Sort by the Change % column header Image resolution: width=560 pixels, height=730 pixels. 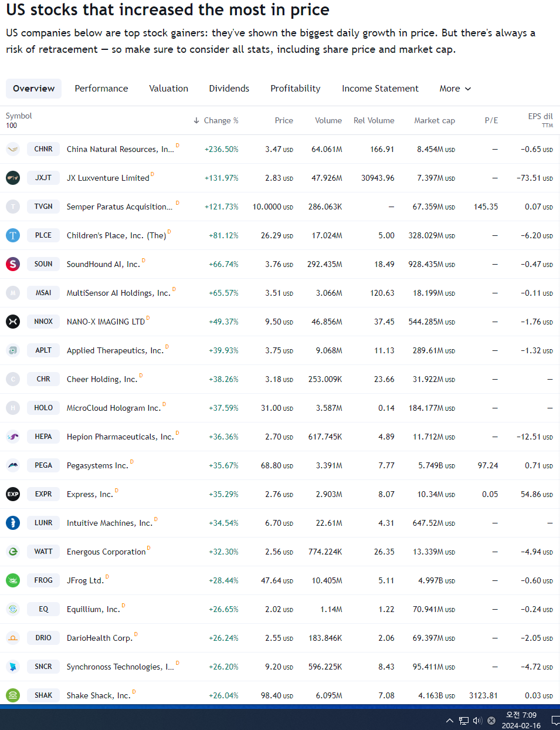pyautogui.click(x=221, y=120)
